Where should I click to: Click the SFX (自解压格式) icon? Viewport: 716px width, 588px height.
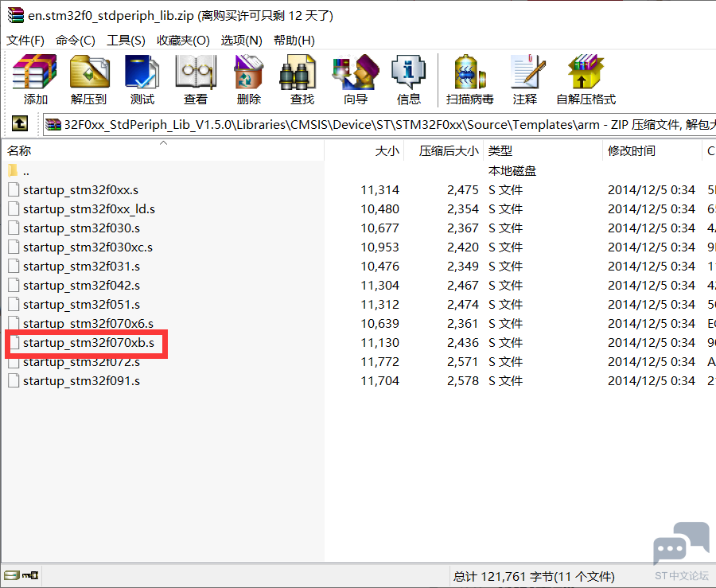point(586,72)
